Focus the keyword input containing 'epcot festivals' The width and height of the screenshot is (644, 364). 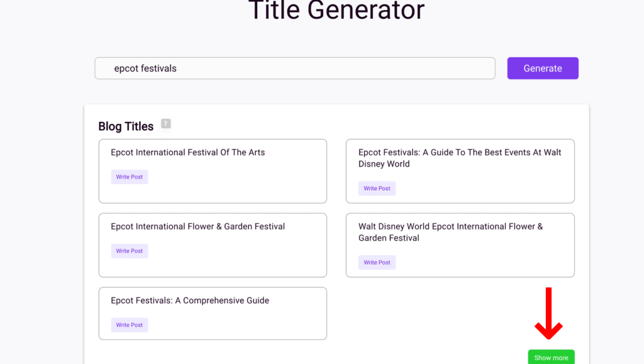pyautogui.click(x=295, y=68)
